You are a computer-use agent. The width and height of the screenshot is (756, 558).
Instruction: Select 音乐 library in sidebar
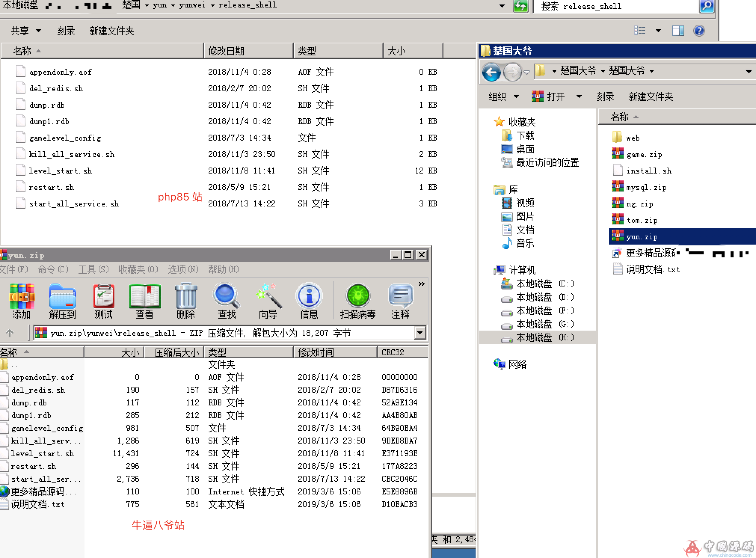click(x=518, y=243)
